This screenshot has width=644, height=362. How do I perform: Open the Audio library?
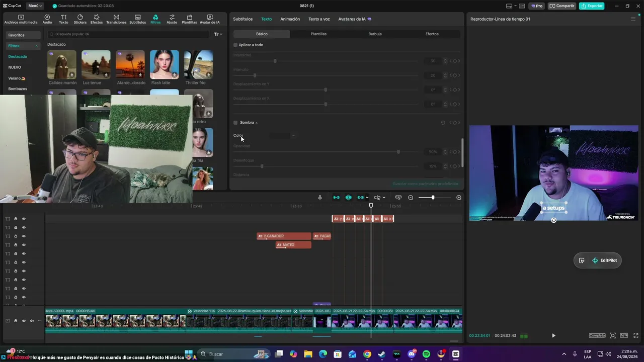pos(47,19)
